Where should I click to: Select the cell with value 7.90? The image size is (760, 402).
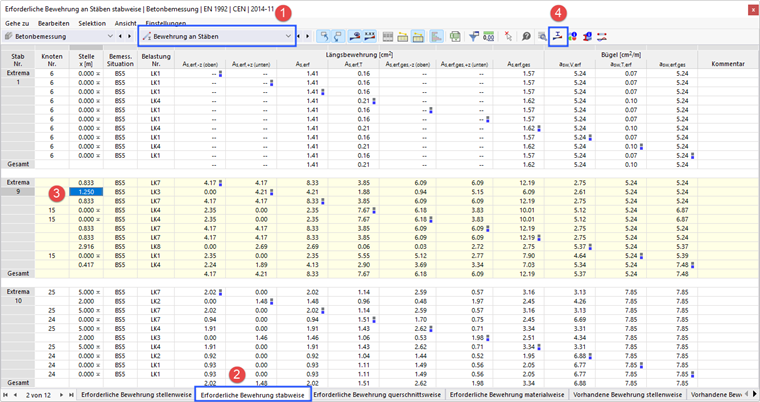pos(519,256)
